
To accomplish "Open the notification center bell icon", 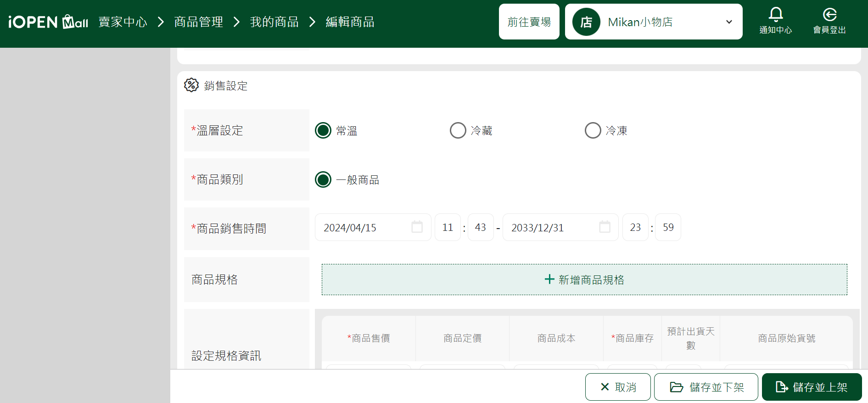I will pyautogui.click(x=776, y=15).
